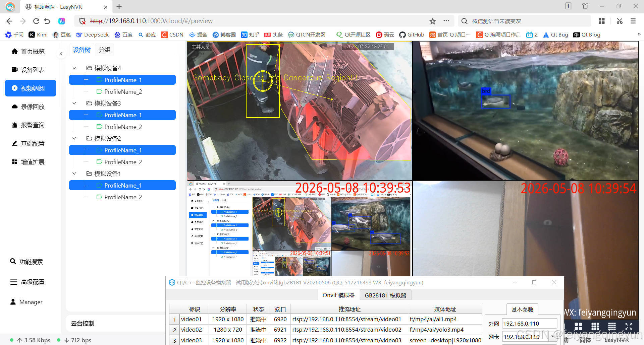
Task: Collapse the 模拟设备2 tree node
Action: tap(74, 138)
